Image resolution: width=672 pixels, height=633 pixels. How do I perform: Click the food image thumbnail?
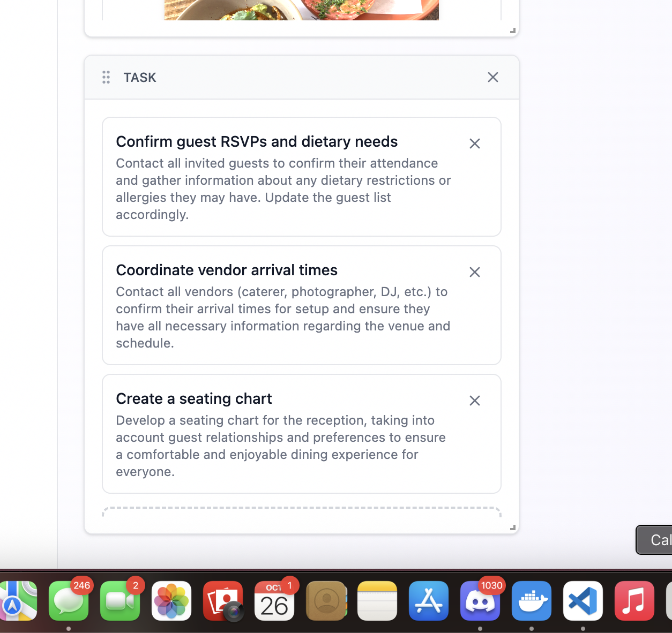pos(302,10)
